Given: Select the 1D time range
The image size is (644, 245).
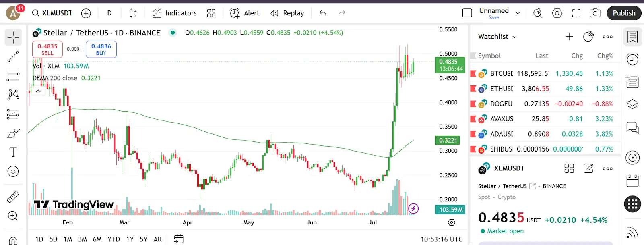Looking at the screenshot, I should click(39, 239).
